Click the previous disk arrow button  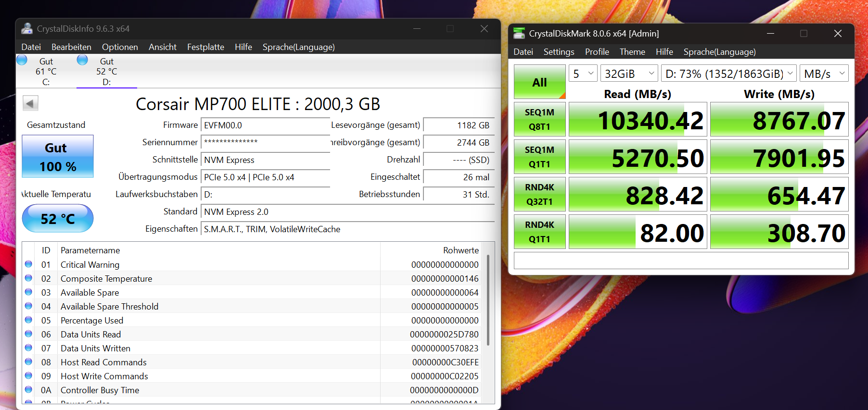pyautogui.click(x=30, y=103)
